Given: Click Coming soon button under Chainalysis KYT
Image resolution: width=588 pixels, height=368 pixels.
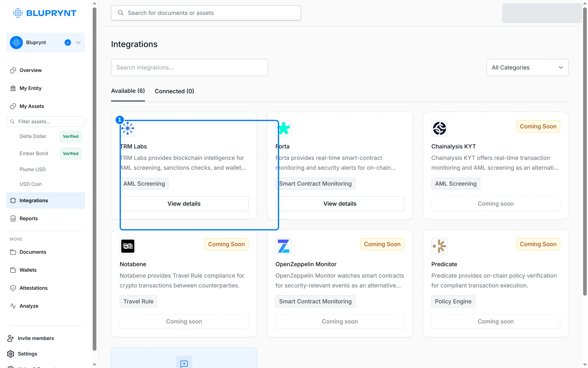Looking at the screenshot, I should click(x=496, y=204).
